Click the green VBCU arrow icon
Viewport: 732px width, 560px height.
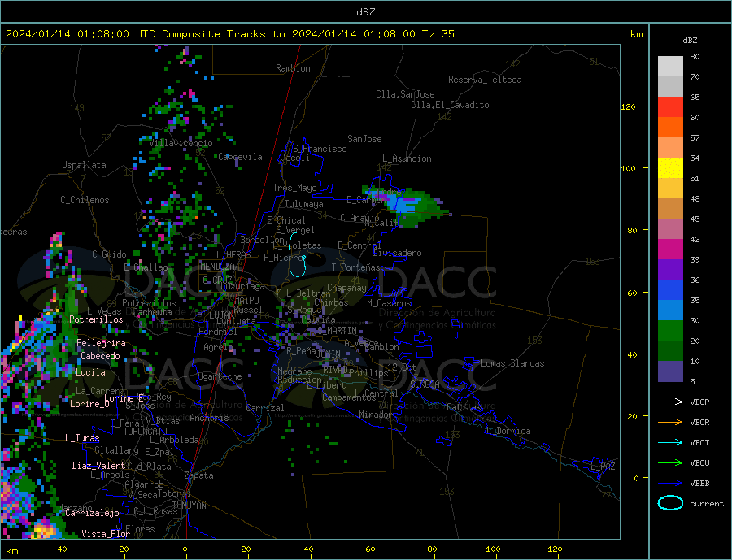tap(670, 463)
